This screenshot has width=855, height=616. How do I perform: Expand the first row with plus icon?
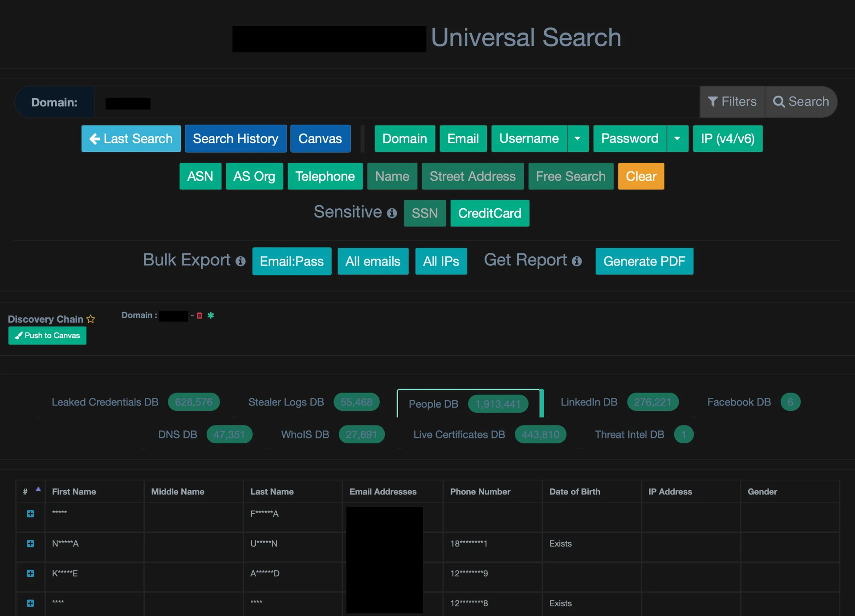(x=30, y=514)
